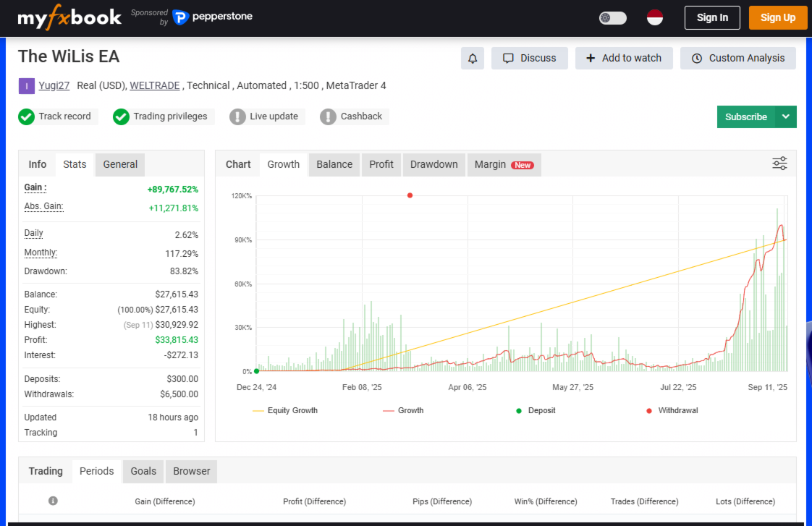The height and width of the screenshot is (526, 812).
Task: Open the WELTRADE broker link
Action: pyautogui.click(x=155, y=86)
